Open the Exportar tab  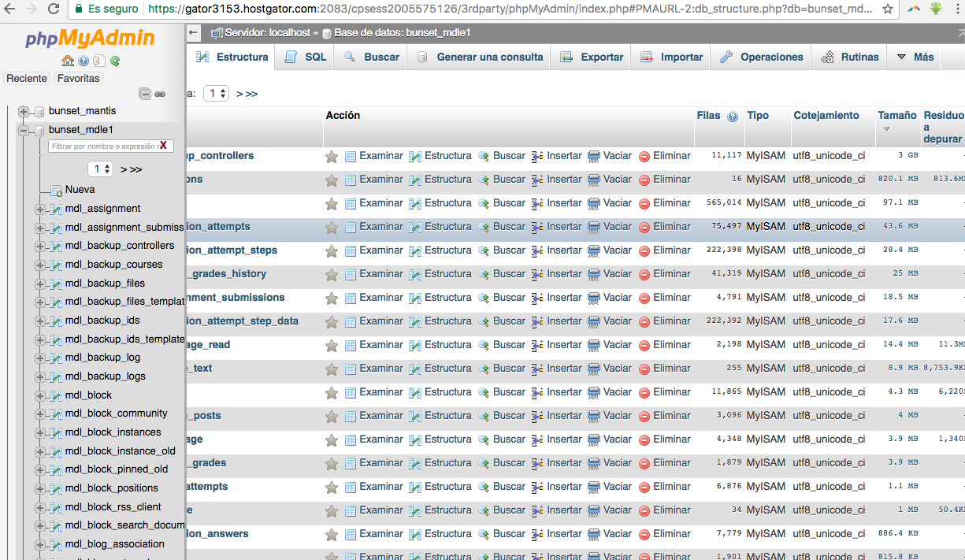pos(591,57)
